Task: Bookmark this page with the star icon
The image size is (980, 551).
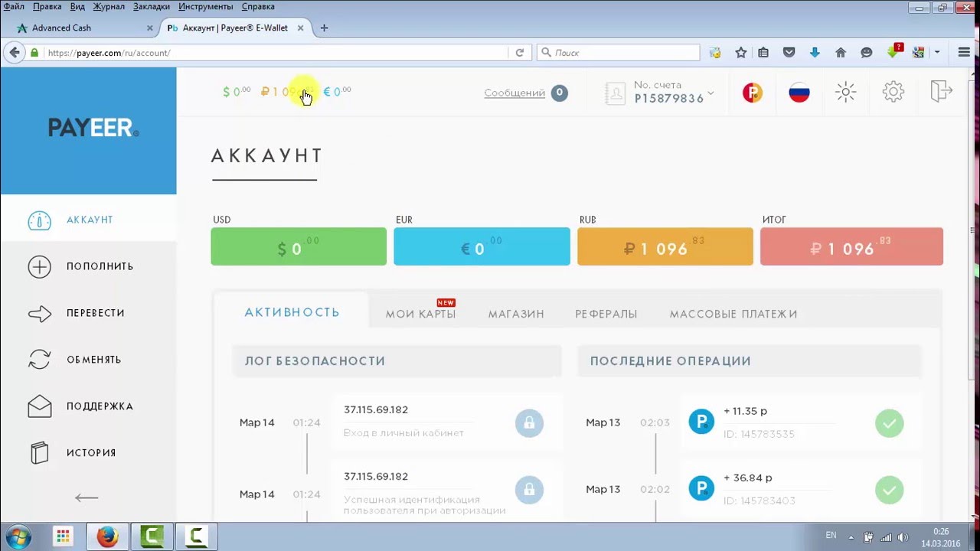Action: point(741,53)
